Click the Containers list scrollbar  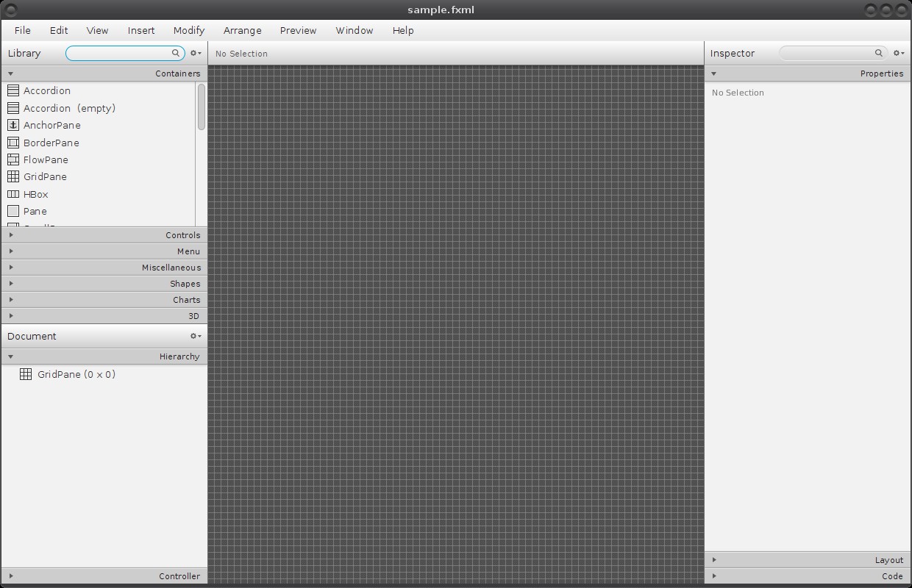coord(201,107)
